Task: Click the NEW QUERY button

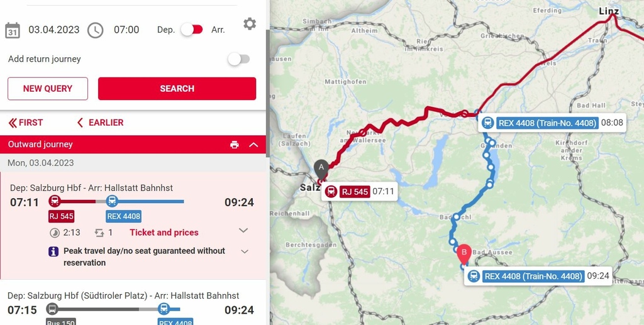Action: tap(48, 89)
